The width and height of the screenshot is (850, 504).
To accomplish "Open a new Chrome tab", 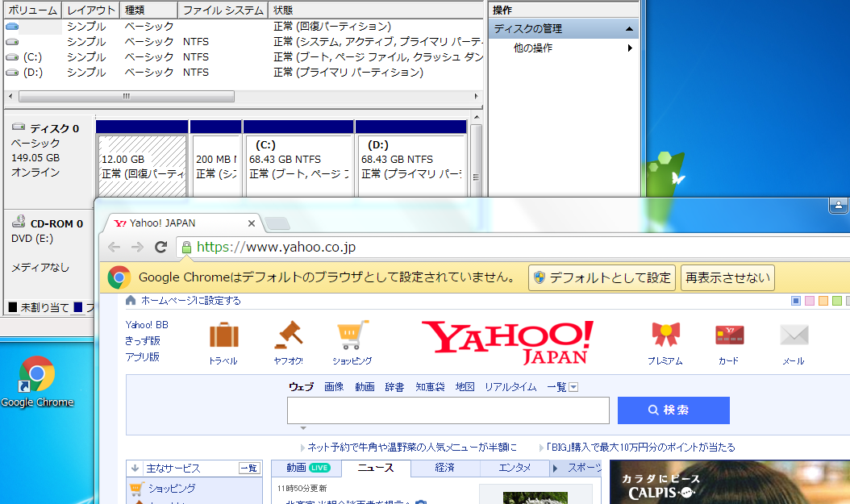I will (277, 223).
